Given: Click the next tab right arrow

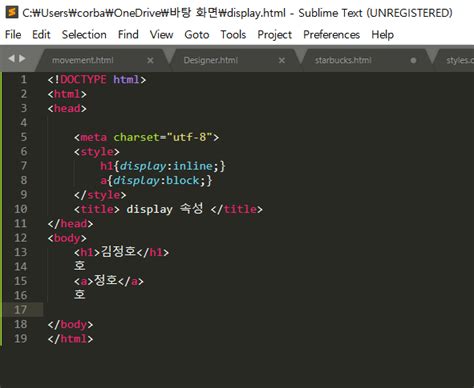Looking at the screenshot, I should (22, 59).
